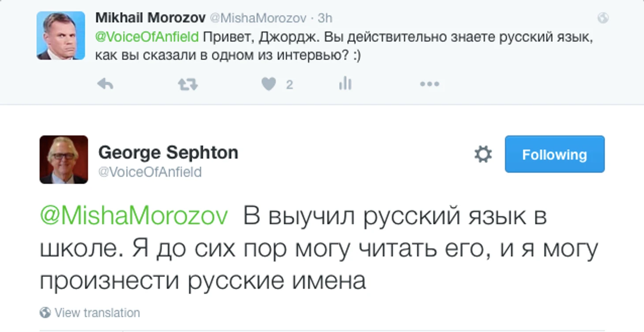Click globe icon beside View translation
This screenshot has width=644, height=332.
(45, 313)
